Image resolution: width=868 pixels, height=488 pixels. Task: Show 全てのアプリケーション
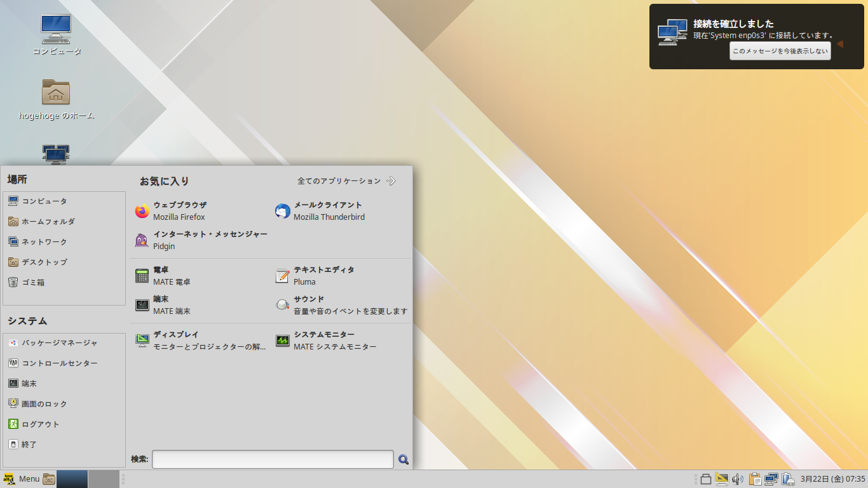click(346, 181)
